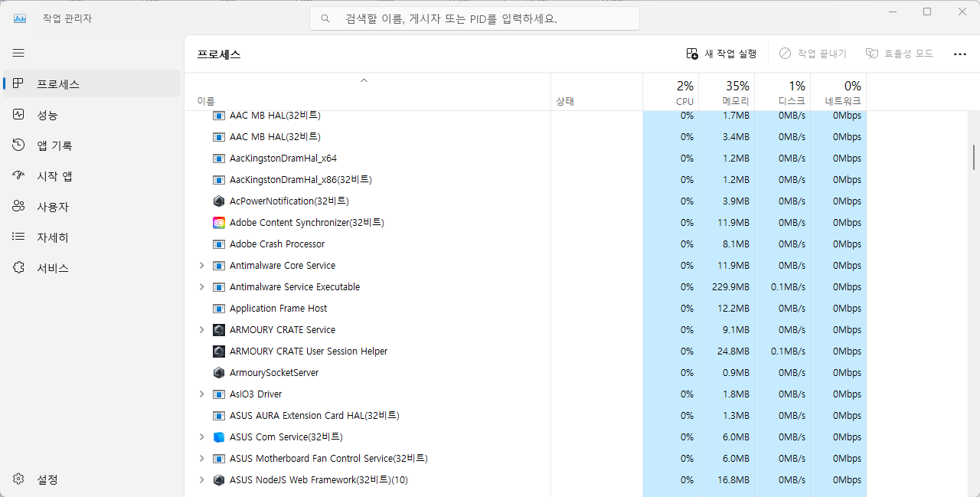This screenshot has height=497, width=980.
Task: Click the Task Manager app icon in title bar
Action: [19, 18]
